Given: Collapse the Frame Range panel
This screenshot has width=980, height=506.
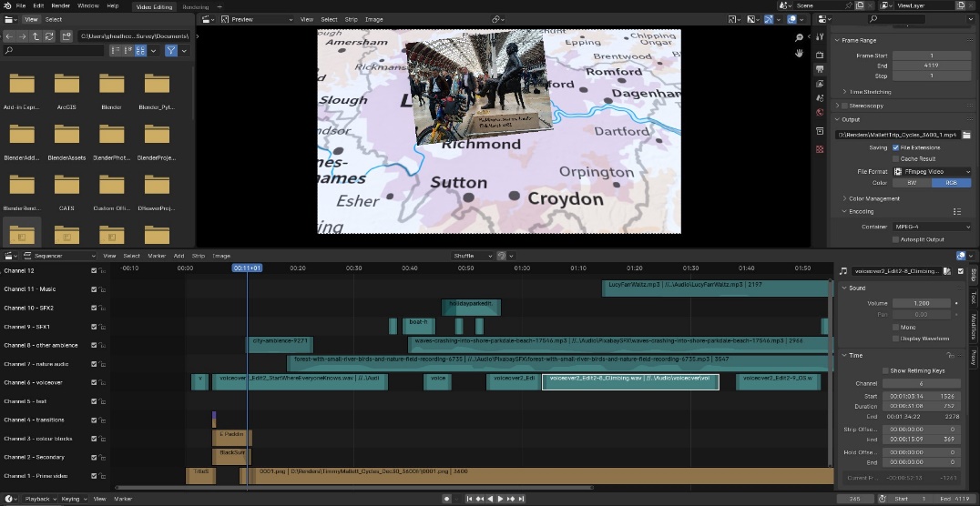Looking at the screenshot, I should (x=838, y=41).
